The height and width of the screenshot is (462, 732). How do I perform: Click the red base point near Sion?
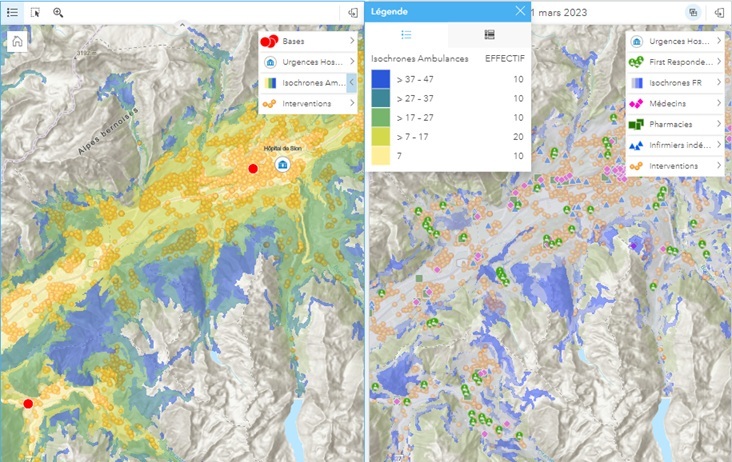click(253, 168)
